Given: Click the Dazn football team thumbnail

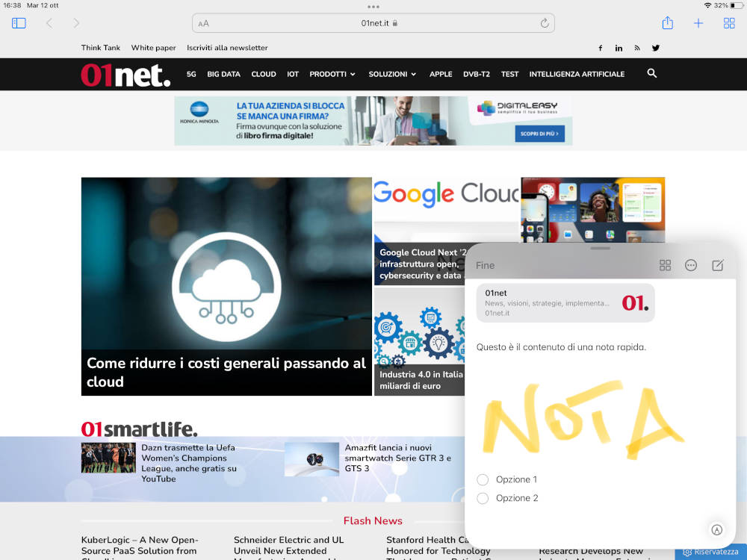Looking at the screenshot, I should click(x=108, y=458).
